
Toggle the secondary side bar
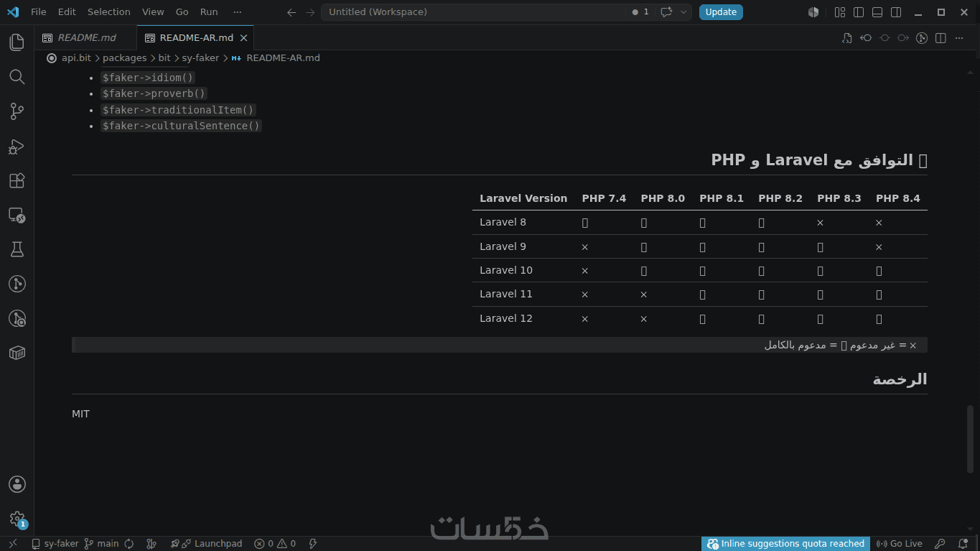pyautogui.click(x=896, y=12)
